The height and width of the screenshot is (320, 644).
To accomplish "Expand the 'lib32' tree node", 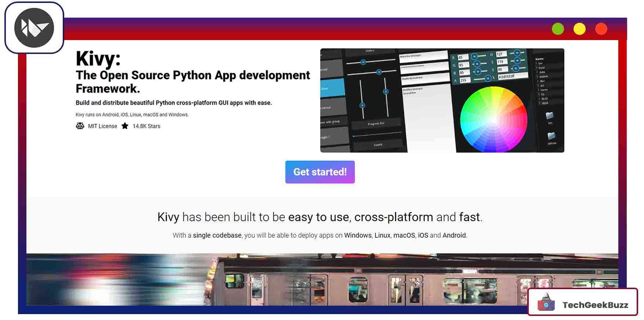I will point(544,98).
